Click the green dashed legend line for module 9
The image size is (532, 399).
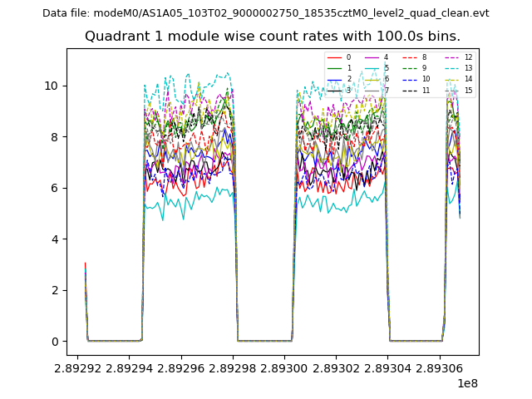tap(410, 68)
